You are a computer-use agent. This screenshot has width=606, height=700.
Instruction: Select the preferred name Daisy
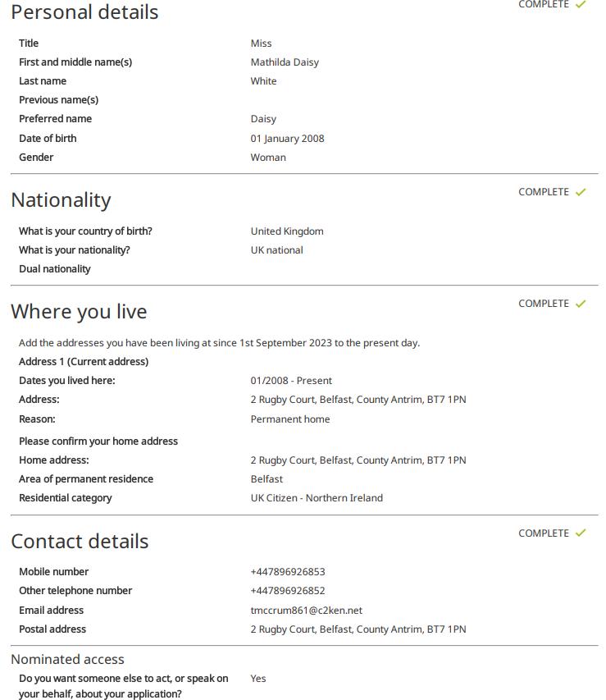tap(263, 119)
